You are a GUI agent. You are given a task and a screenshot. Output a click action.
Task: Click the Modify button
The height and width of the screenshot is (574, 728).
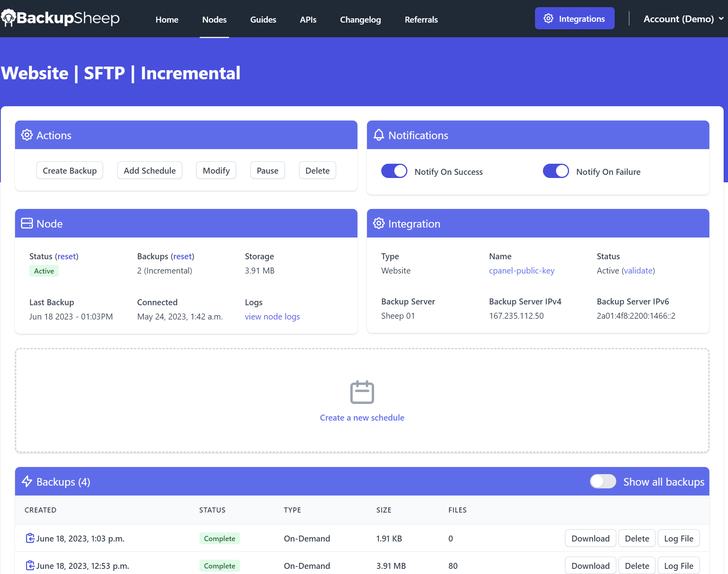coord(216,170)
